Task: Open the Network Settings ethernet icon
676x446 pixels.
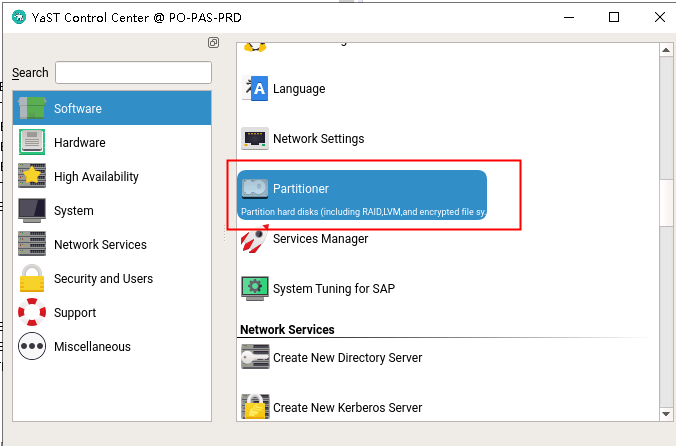Action: (255, 138)
